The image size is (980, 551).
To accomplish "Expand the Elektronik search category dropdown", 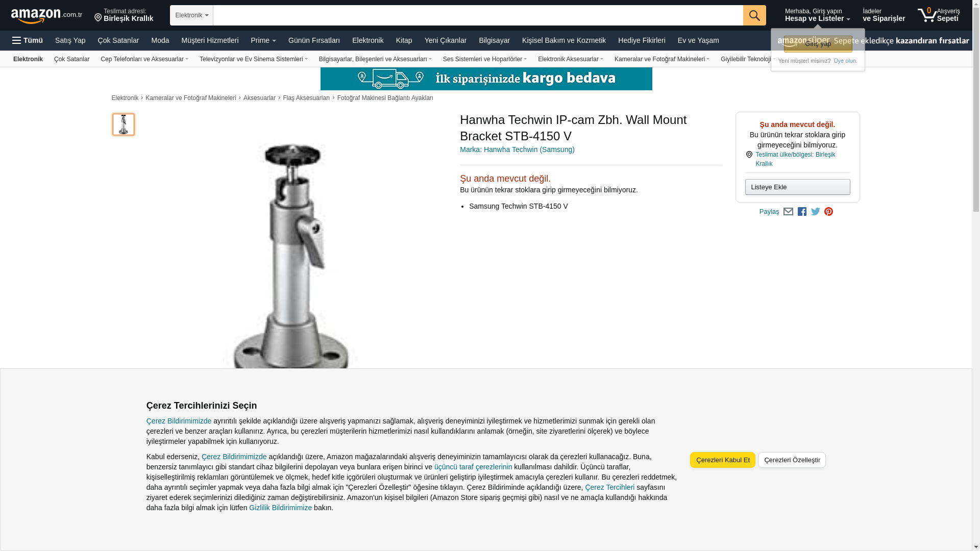I will point(191,15).
